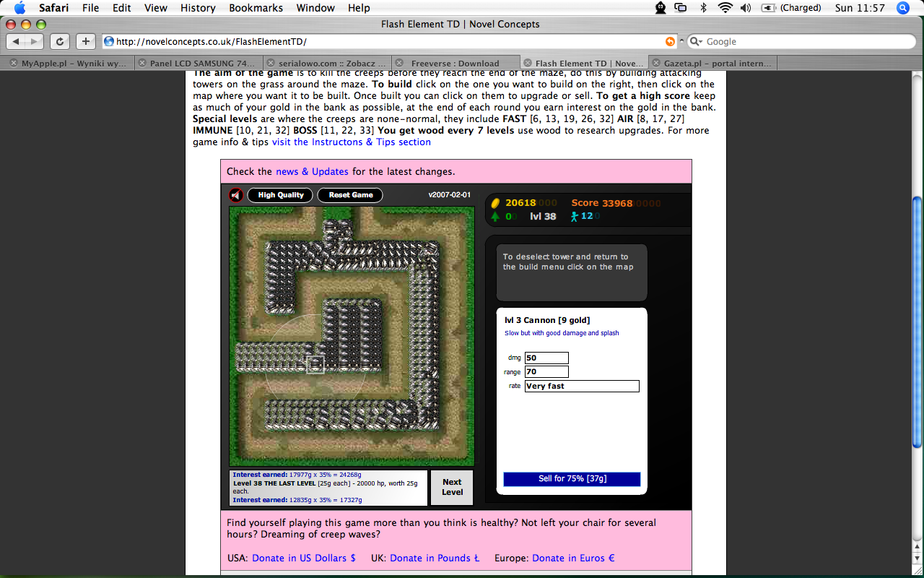Click the Safari back arrow
Screen dimensions: 924x578
tap(17, 42)
